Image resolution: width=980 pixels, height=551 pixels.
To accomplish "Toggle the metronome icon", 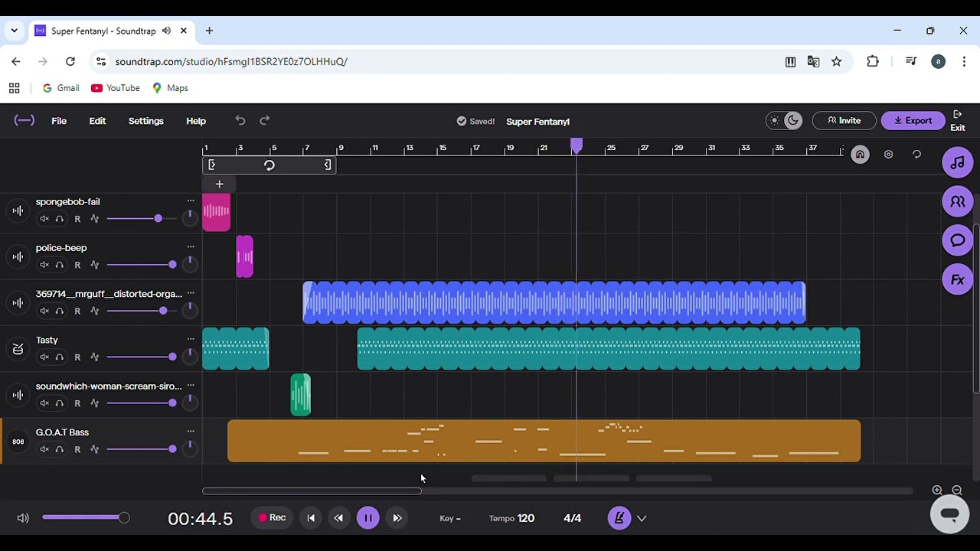I will 619,518.
